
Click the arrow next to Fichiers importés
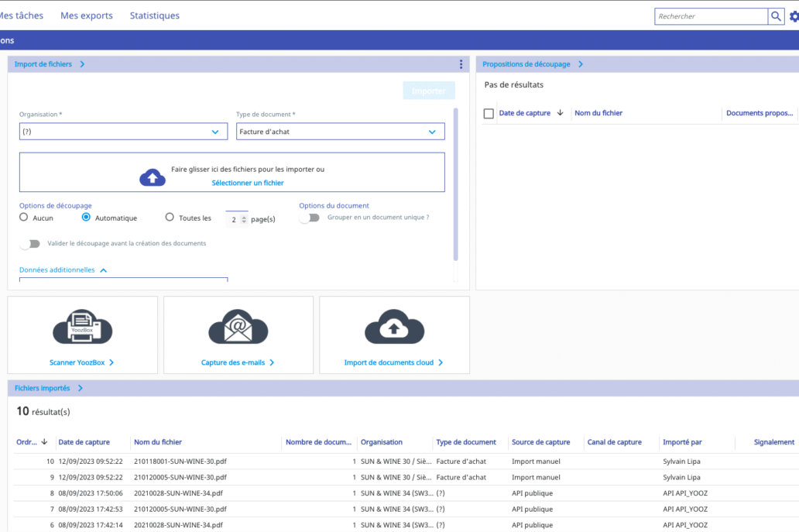(x=80, y=388)
